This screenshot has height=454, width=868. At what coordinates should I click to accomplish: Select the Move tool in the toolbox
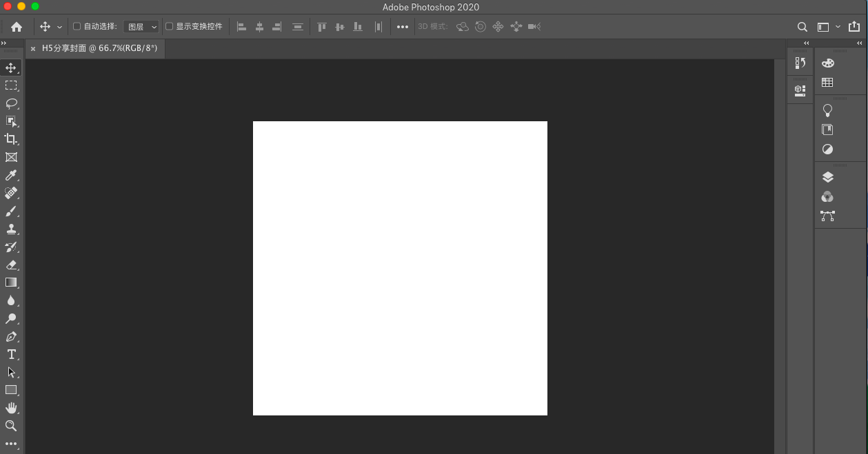tap(11, 68)
